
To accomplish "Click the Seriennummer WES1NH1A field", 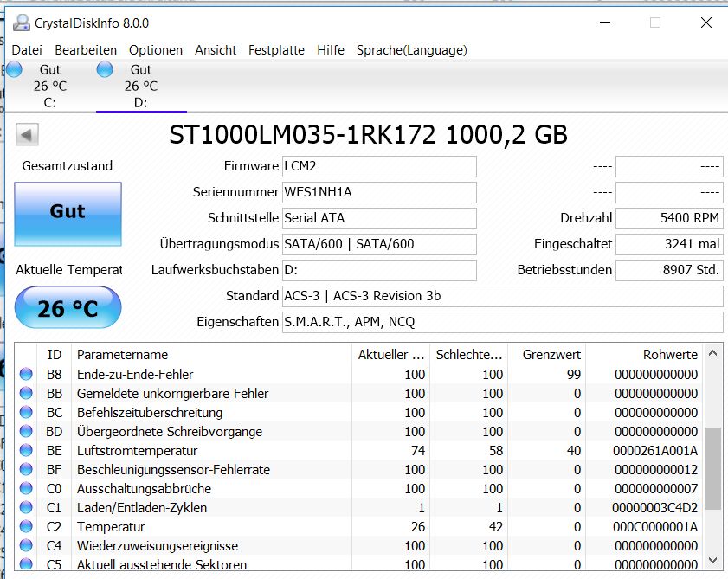I will tap(379, 192).
